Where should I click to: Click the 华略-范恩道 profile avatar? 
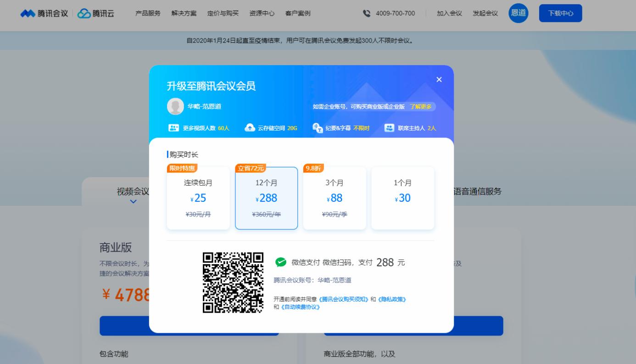click(x=175, y=106)
